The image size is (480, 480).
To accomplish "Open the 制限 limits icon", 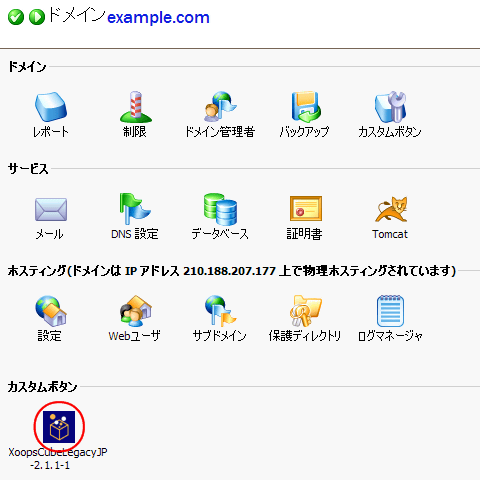I will 135,107.
